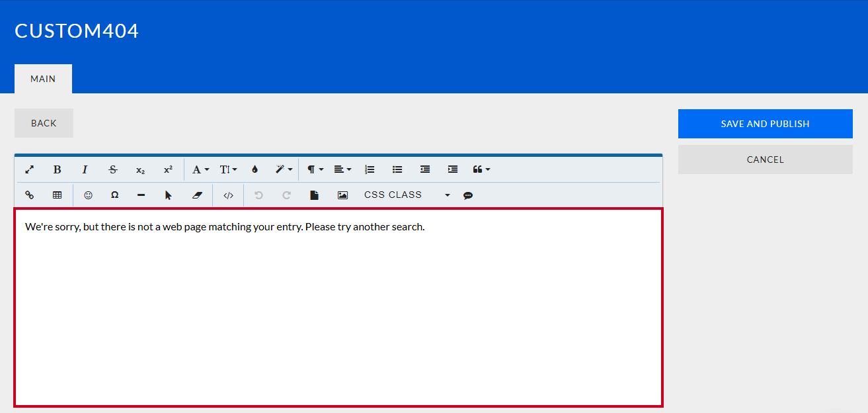Insert a hyperlink
868x413 pixels.
(29, 195)
